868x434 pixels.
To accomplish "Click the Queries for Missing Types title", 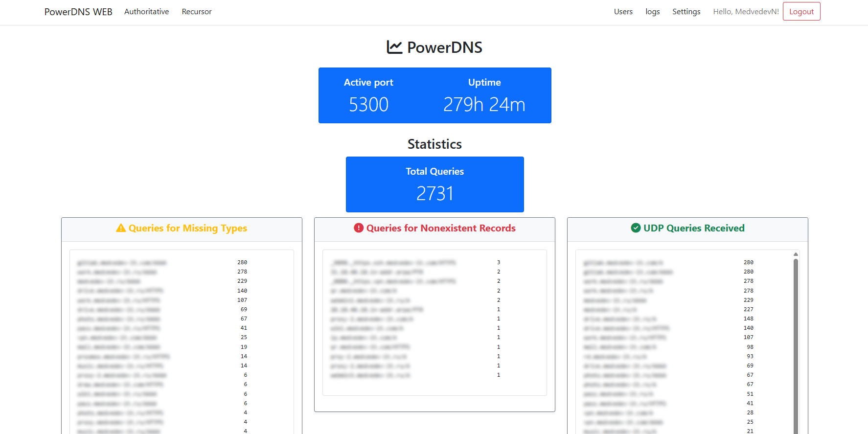I will 188,228.
